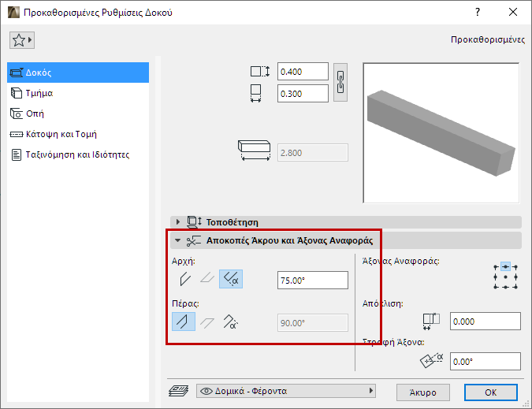Close the beam settings dialog
Image resolution: width=532 pixels, height=409 pixels.
513,12
